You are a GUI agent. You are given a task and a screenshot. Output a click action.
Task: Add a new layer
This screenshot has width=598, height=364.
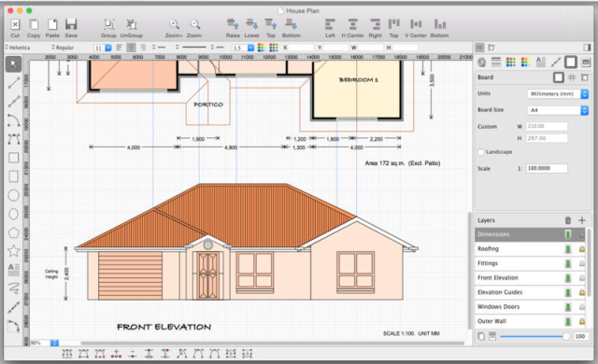pyautogui.click(x=582, y=220)
